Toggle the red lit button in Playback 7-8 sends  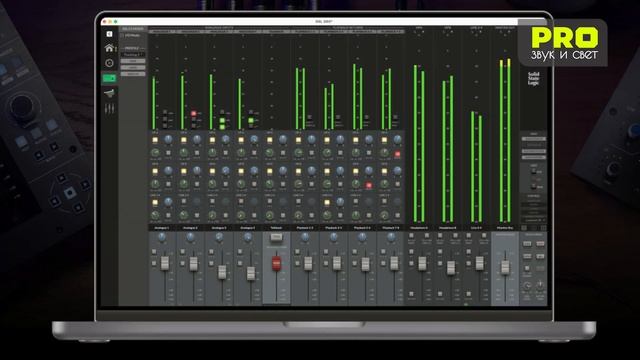pos(397,154)
